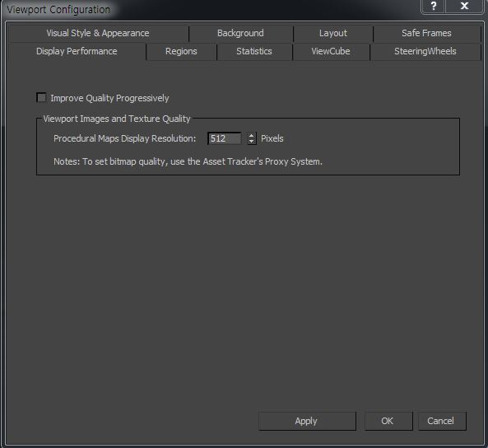Open the Statistics tab
The height and width of the screenshot is (448, 488).
tap(254, 51)
